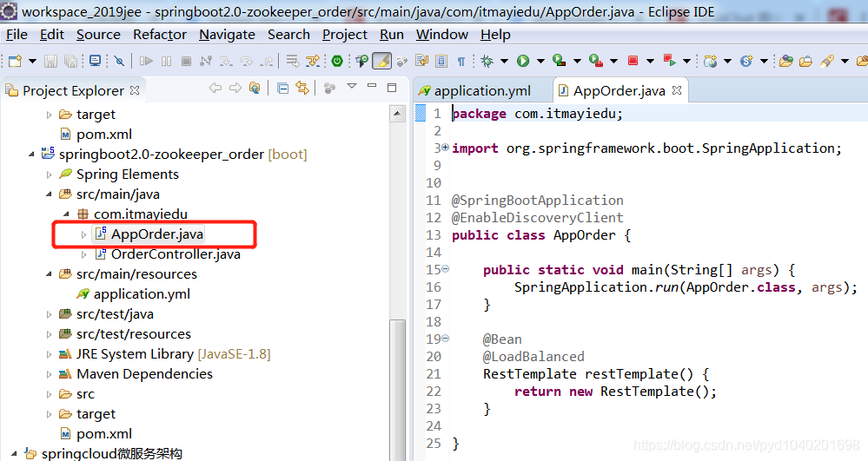Viewport: 868px width, 461px height.
Task: Expand the Spring Elements node
Action: (x=49, y=175)
